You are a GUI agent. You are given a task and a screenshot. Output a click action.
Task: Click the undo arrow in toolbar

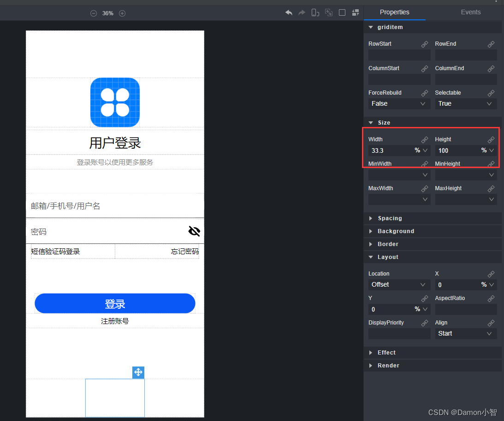click(289, 12)
